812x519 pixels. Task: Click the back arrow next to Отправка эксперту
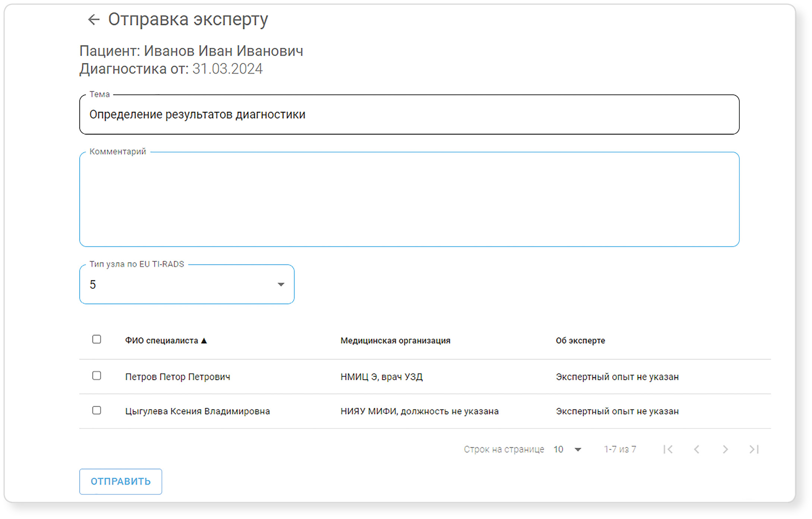coord(93,19)
